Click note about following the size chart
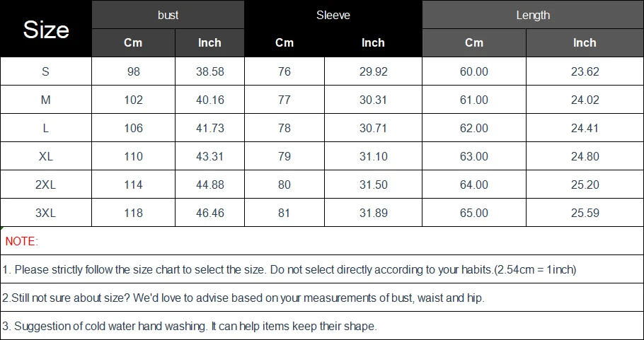 [289, 269]
